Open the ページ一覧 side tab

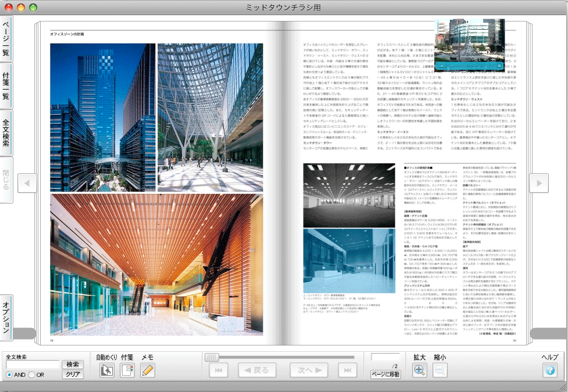tap(6, 37)
